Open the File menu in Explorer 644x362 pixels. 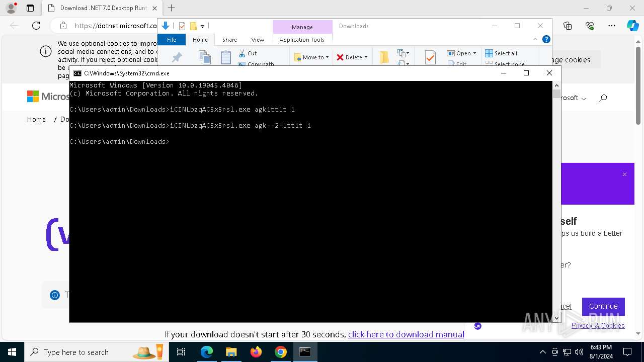[172, 40]
